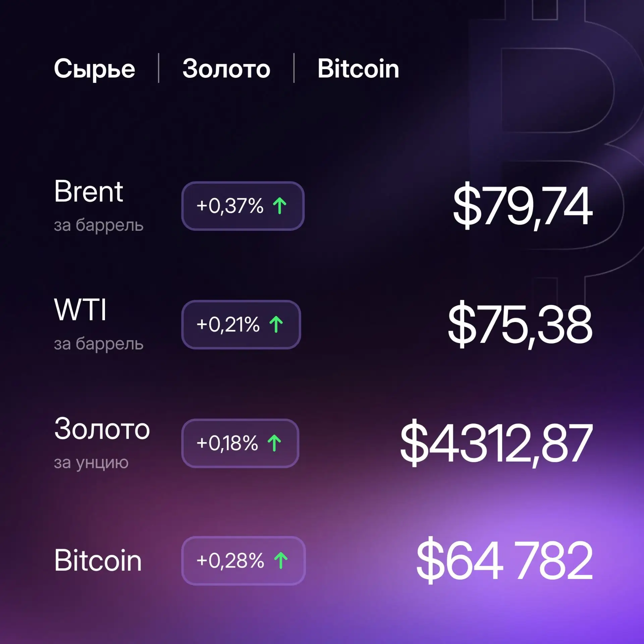Click the green up arrow beside +0,37%
Image resolution: width=644 pixels, height=644 pixels.
pos(279,206)
